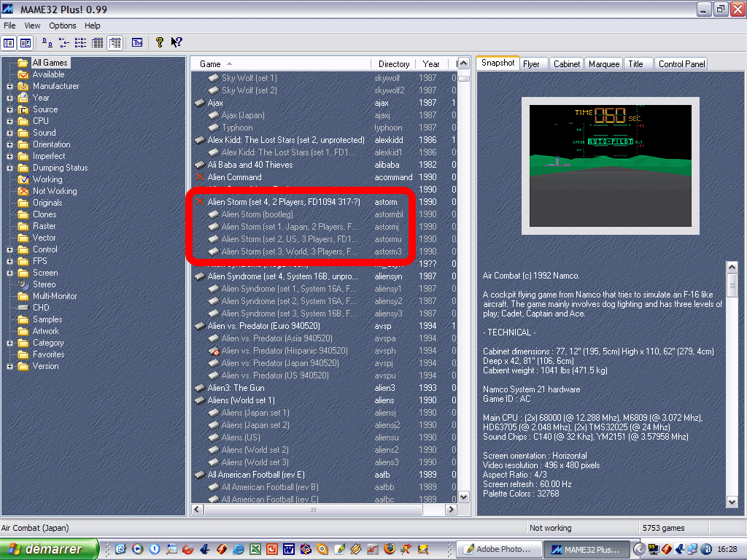Select the Alien Command game row

(324, 177)
